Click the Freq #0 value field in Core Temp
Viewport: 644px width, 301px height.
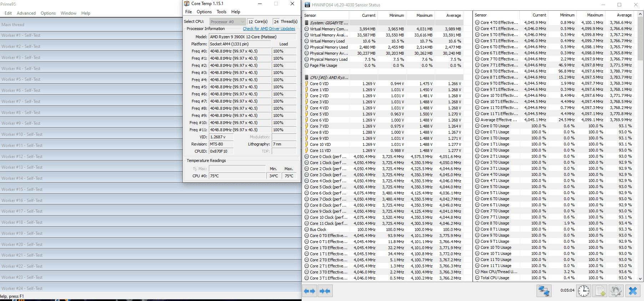240,51
